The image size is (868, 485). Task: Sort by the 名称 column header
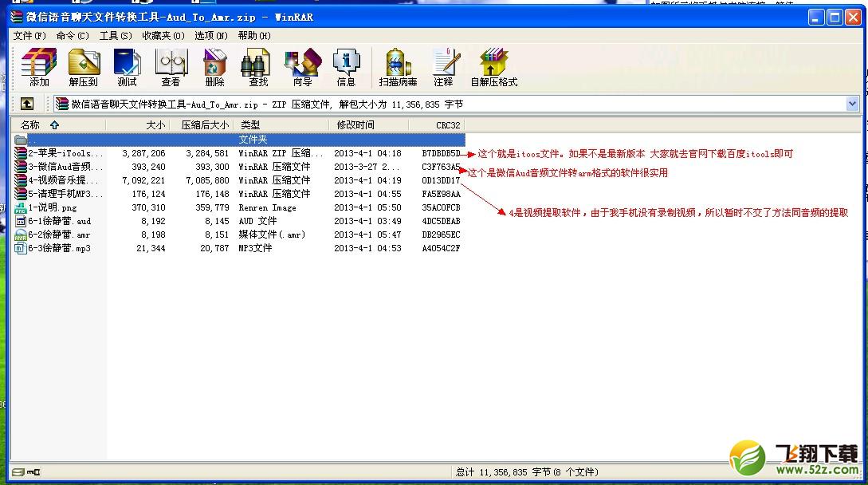58,124
